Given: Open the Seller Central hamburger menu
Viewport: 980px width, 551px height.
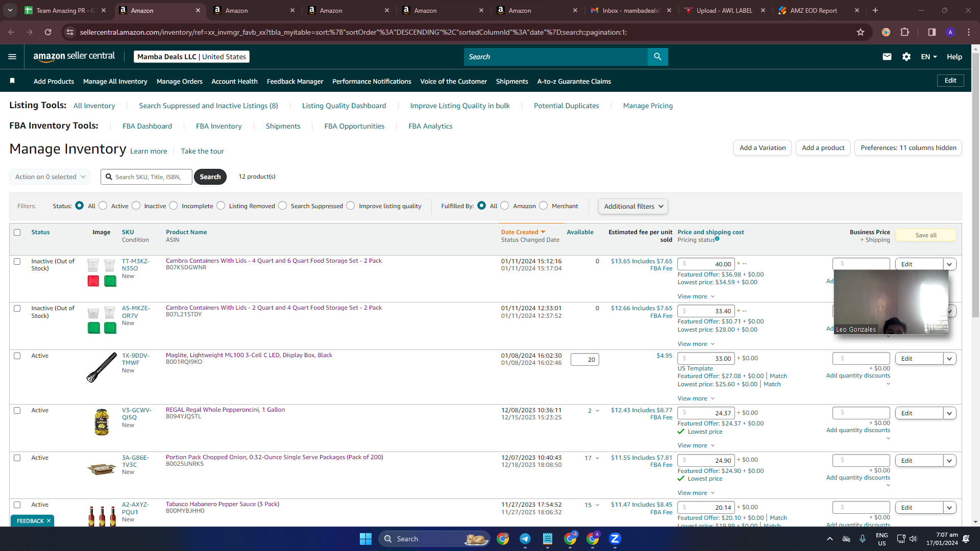Looking at the screenshot, I should click(x=12, y=57).
